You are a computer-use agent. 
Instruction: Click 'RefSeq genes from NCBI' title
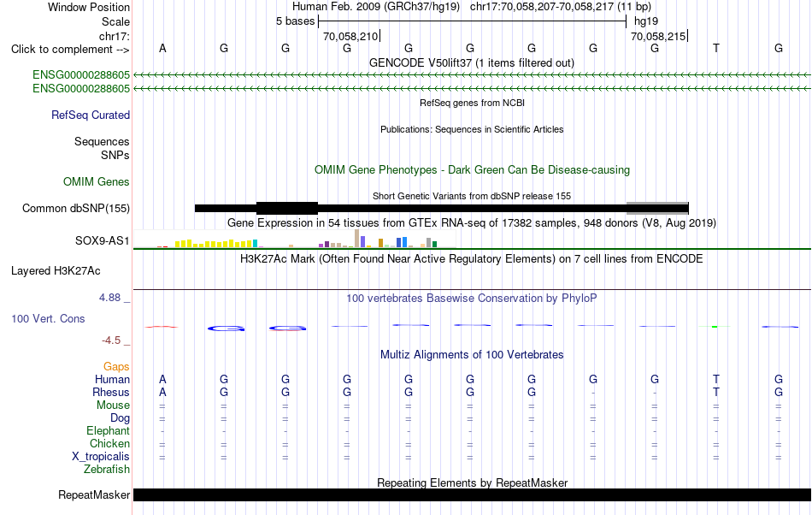point(472,104)
